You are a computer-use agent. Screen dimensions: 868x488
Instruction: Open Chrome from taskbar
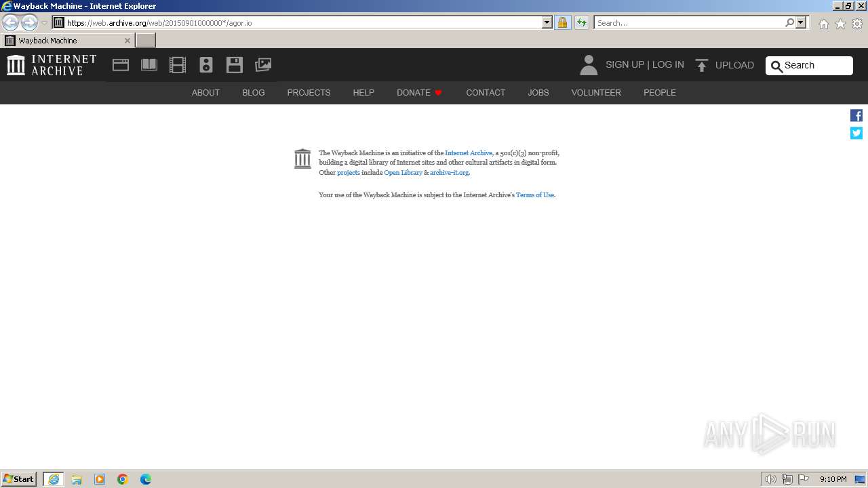tap(123, 479)
